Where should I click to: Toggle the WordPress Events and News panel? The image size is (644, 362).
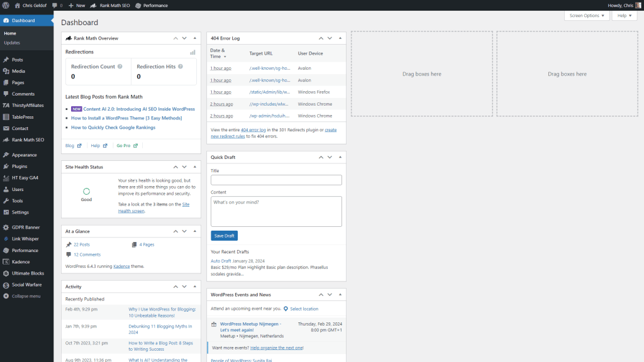coord(340,295)
